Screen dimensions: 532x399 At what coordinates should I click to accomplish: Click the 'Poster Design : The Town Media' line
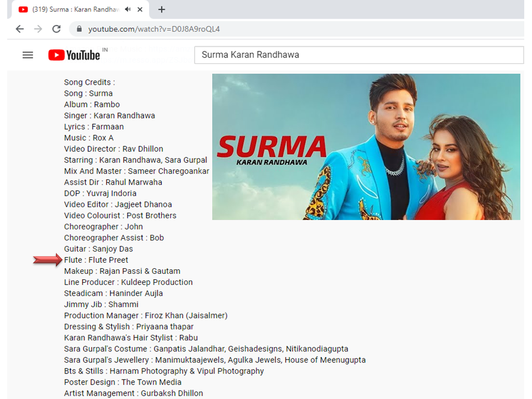point(122,382)
